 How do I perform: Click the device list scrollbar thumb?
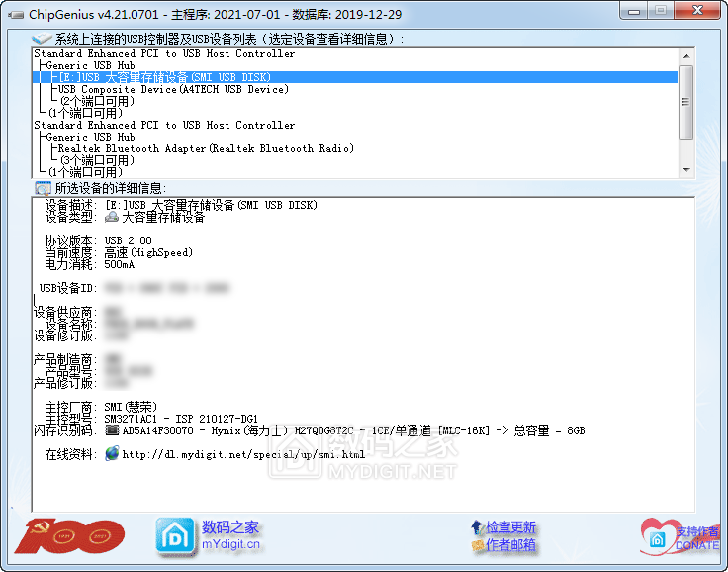tap(686, 102)
